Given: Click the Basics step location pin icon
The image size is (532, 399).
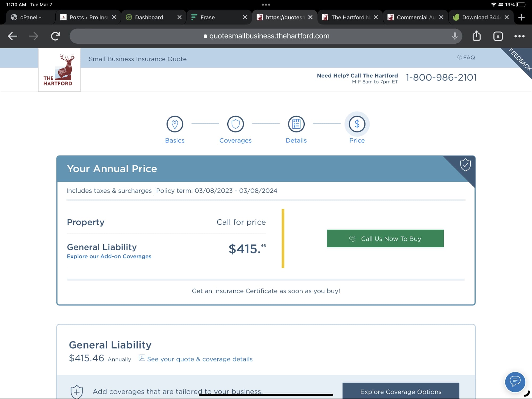Looking at the screenshot, I should [x=175, y=124].
